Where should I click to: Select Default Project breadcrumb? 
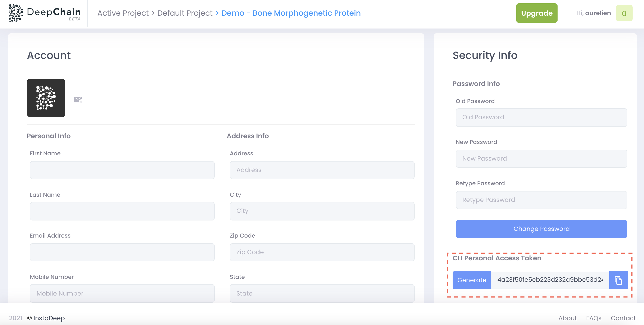pos(185,13)
